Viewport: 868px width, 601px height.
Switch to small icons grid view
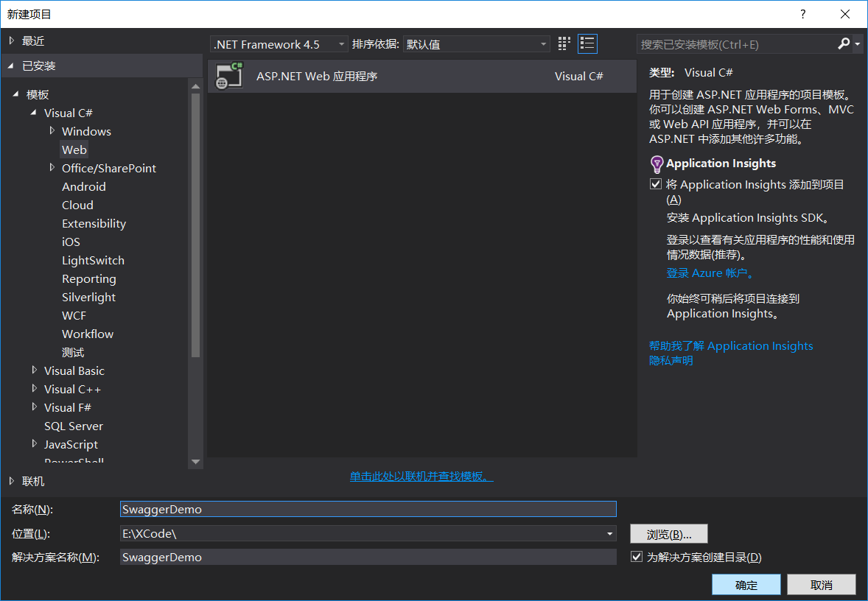(564, 43)
